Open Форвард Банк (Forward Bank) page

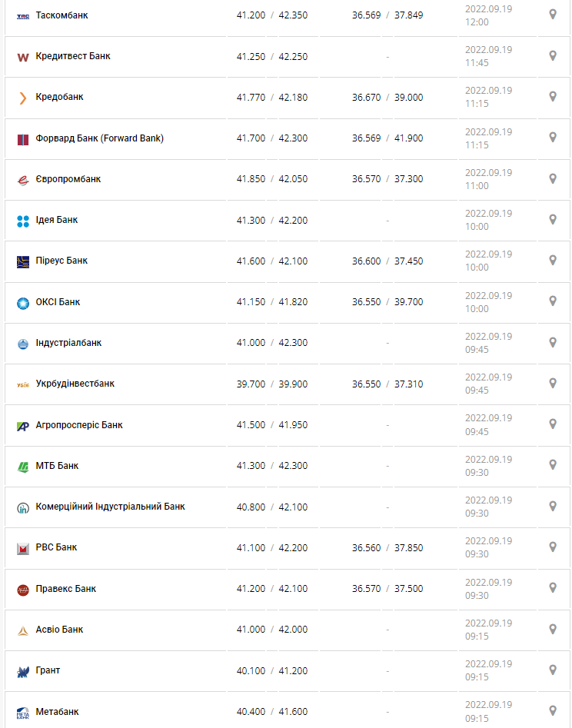click(x=99, y=138)
